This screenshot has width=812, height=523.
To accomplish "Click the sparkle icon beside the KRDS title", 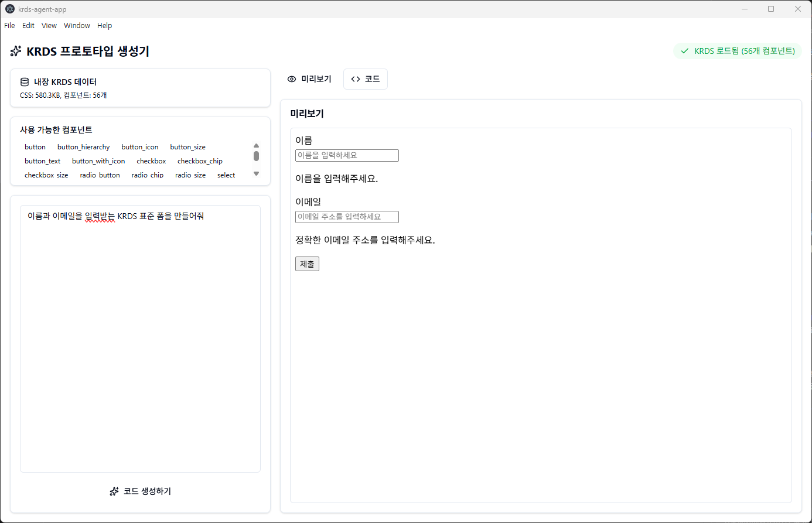I will pyautogui.click(x=16, y=52).
